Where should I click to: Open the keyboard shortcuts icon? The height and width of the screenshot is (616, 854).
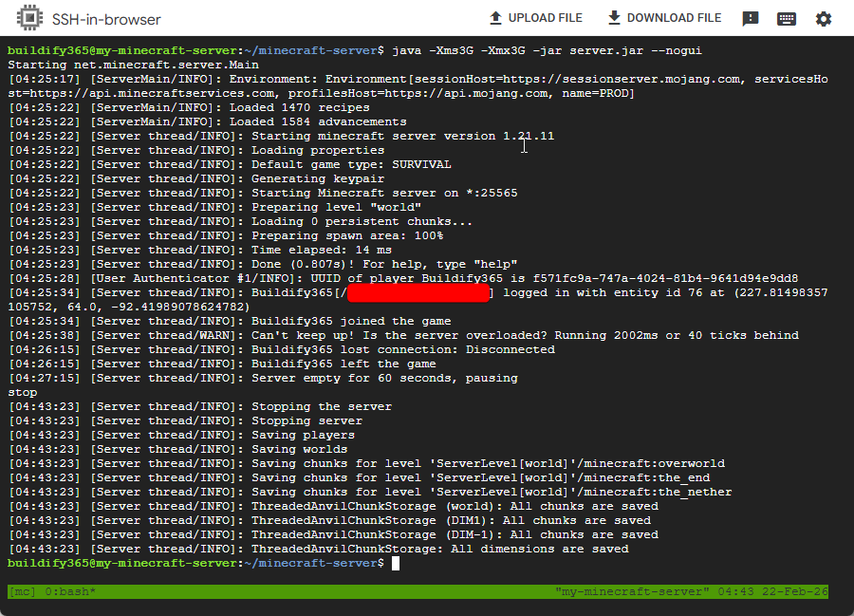tap(787, 19)
